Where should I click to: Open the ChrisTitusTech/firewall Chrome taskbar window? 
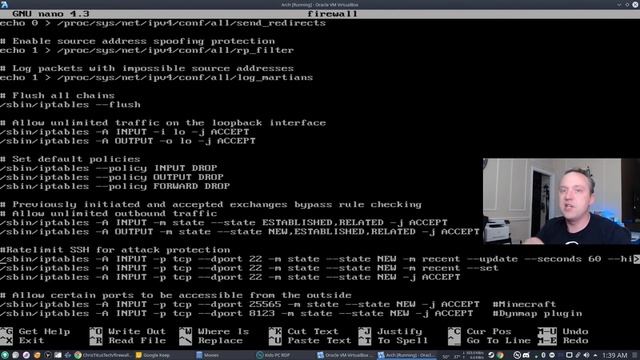pyautogui.click(x=103, y=355)
